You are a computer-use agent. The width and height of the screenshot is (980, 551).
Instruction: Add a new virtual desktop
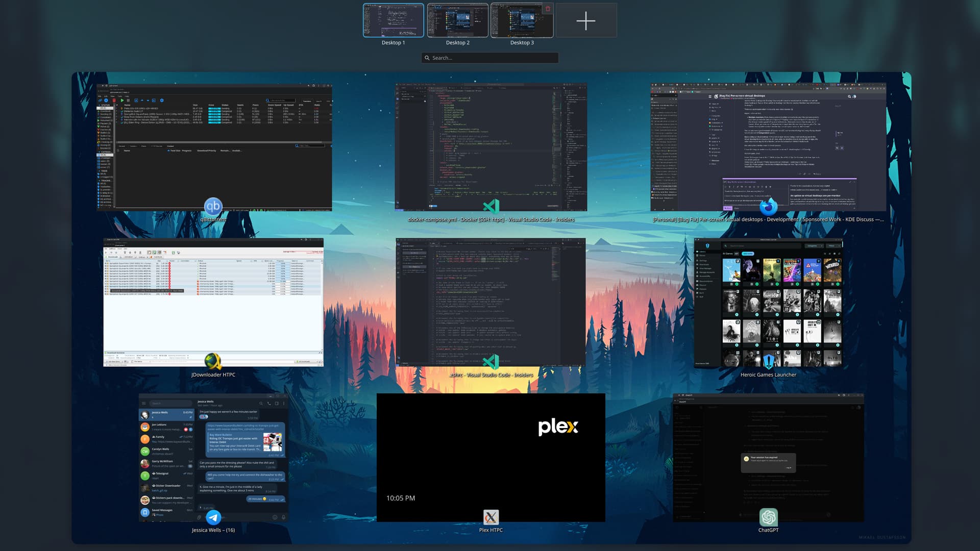[585, 21]
